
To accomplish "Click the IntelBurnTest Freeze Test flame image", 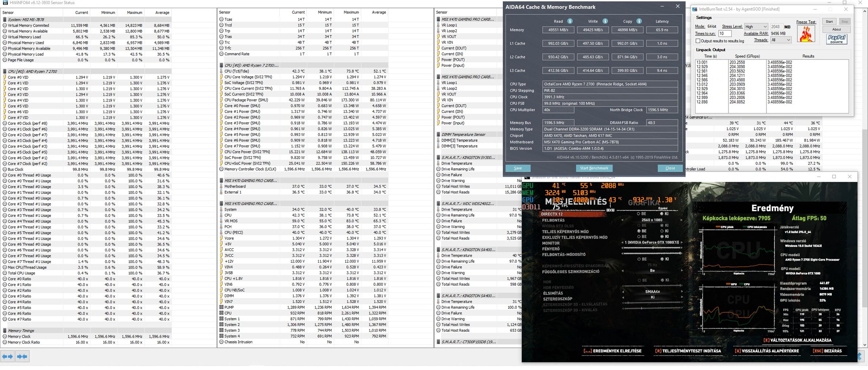I will 806,34.
